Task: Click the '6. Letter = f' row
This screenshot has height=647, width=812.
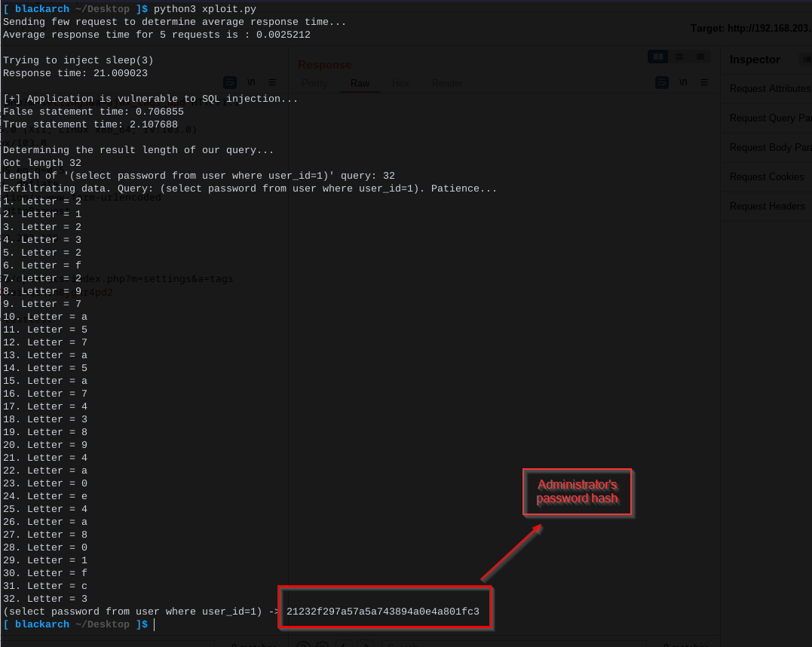Action: [x=42, y=265]
